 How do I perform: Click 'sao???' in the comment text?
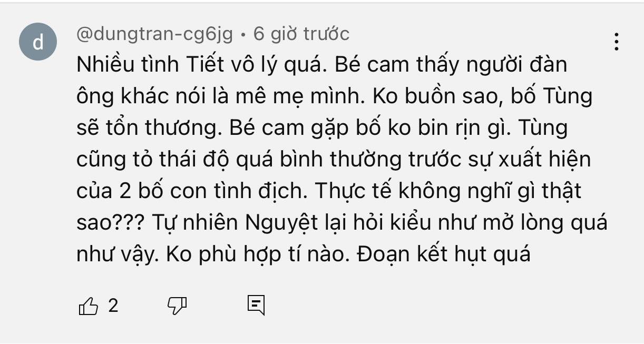(112, 223)
